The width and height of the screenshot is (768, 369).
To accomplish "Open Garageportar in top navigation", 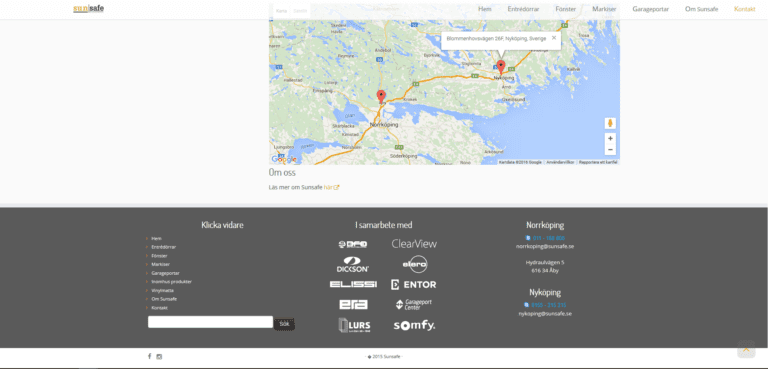I will tap(650, 9).
